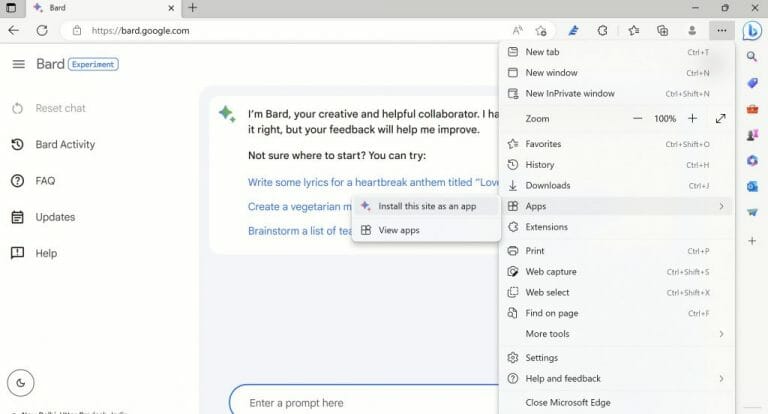Expand the More tools submenu
Screen dimensions: 768x414
(617, 334)
